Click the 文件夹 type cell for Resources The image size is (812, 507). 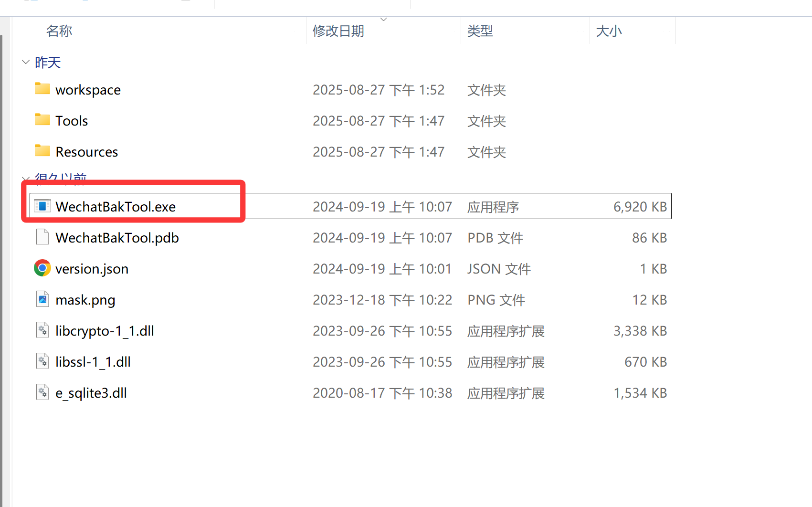pos(487,152)
